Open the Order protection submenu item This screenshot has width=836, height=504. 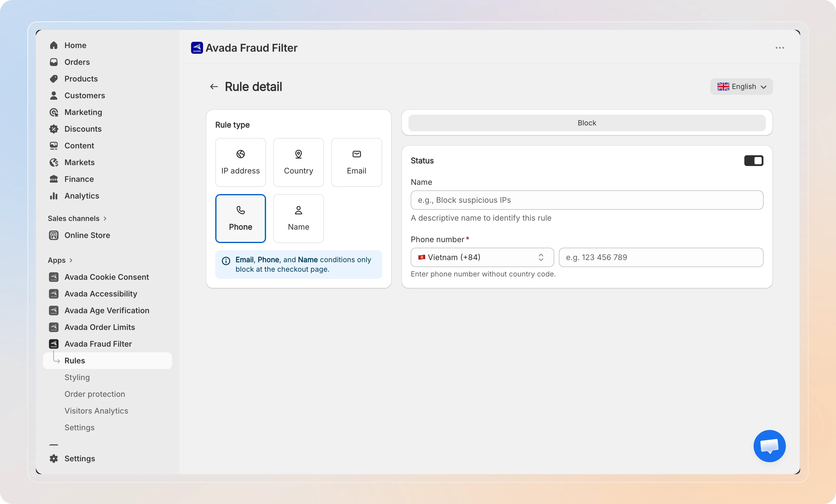pyautogui.click(x=95, y=394)
